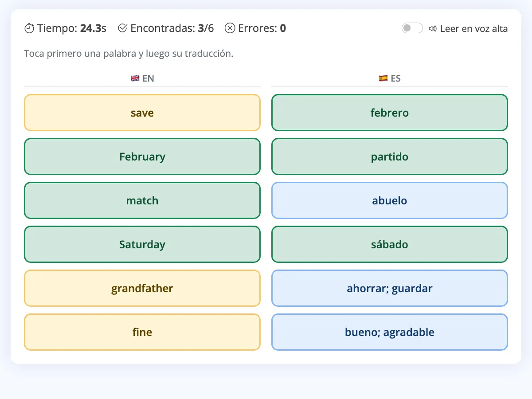Viewport: 532px width, 399px height.
Task: Click the matched "partido" card
Action: tap(390, 156)
